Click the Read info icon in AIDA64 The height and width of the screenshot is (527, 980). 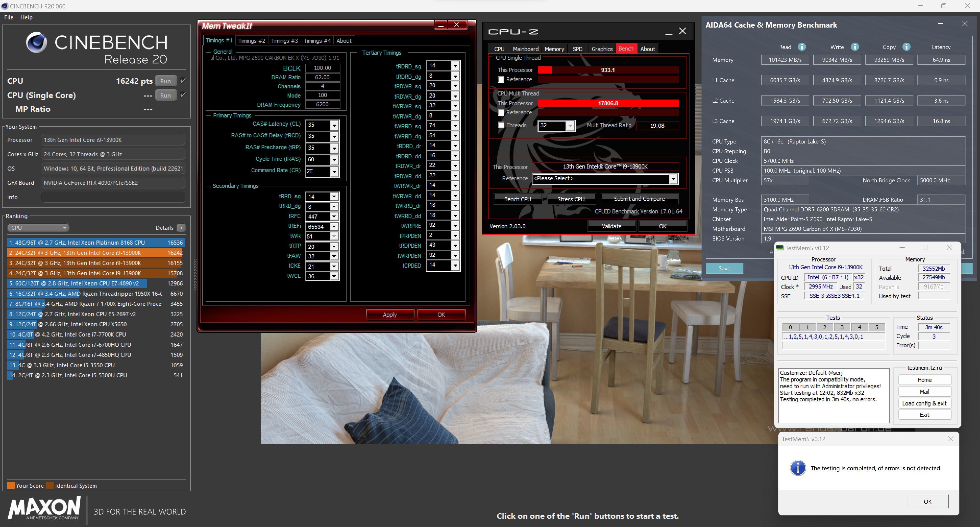point(802,47)
